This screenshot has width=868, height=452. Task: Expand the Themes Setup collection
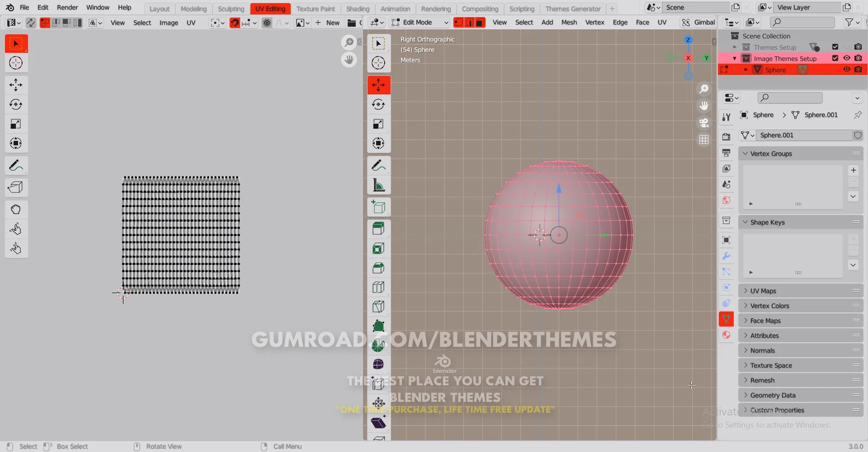(x=735, y=47)
